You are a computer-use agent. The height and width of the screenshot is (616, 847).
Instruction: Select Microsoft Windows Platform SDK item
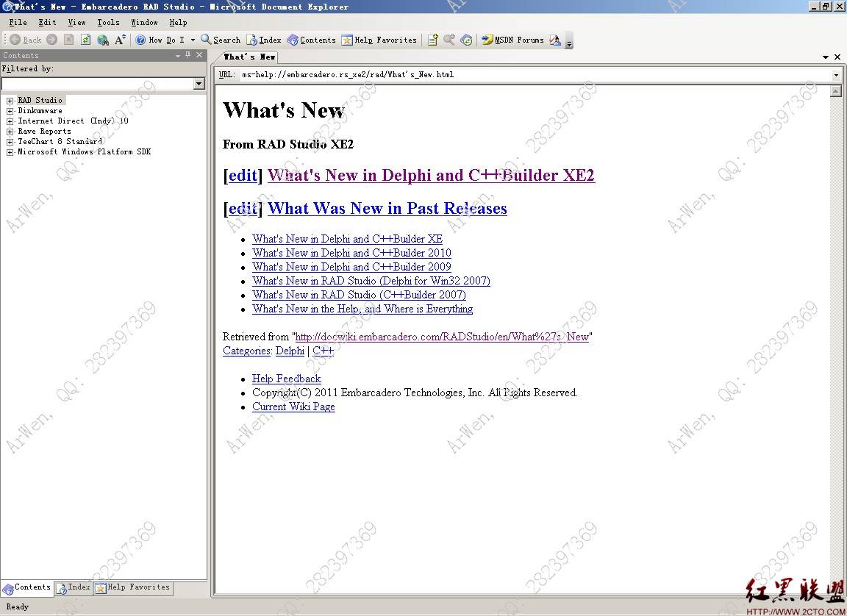coord(85,151)
